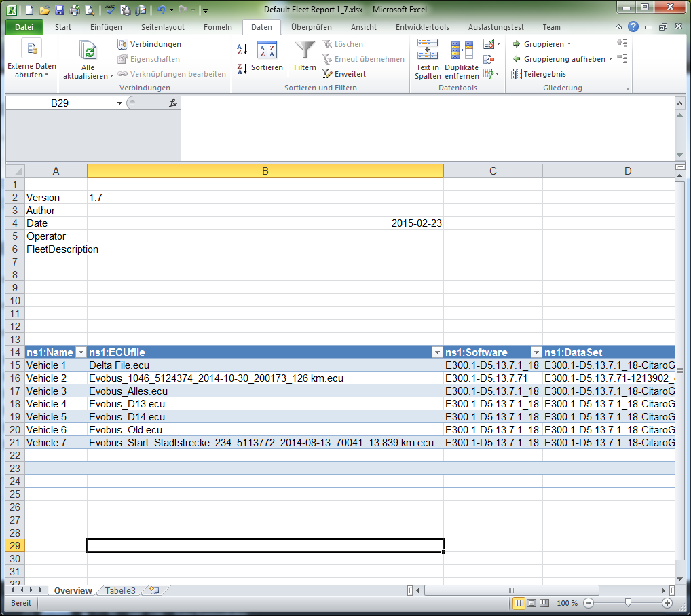This screenshot has height=616, width=691.
Task: Expand the Gruppieren dropdown arrow
Action: [569, 44]
